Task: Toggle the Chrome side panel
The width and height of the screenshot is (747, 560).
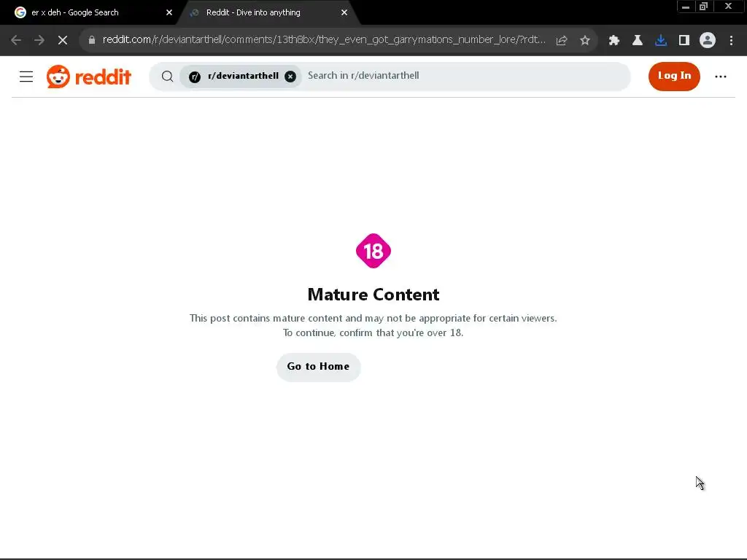Action: coord(684,41)
